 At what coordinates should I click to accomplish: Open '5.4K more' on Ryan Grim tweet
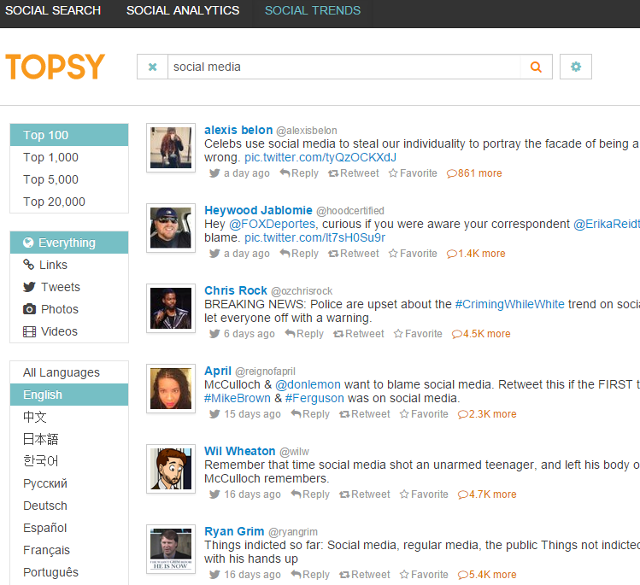pos(487,574)
